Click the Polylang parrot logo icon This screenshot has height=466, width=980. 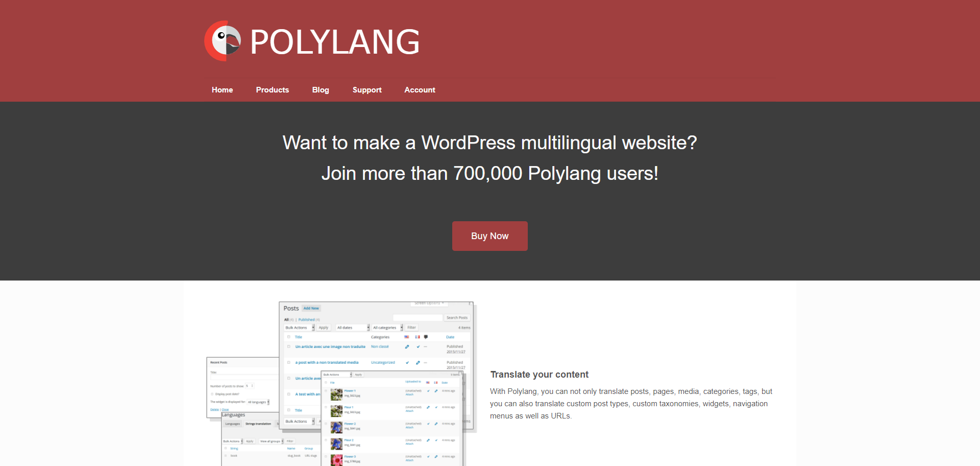(x=223, y=41)
